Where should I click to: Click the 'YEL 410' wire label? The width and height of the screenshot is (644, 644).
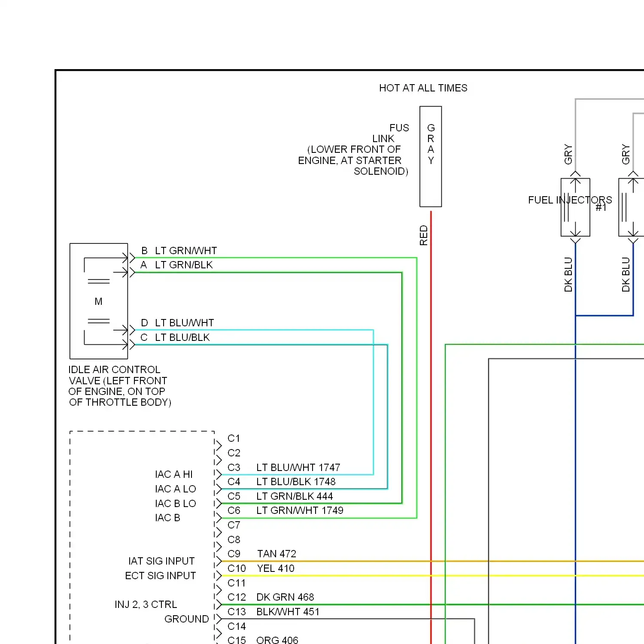276,568
